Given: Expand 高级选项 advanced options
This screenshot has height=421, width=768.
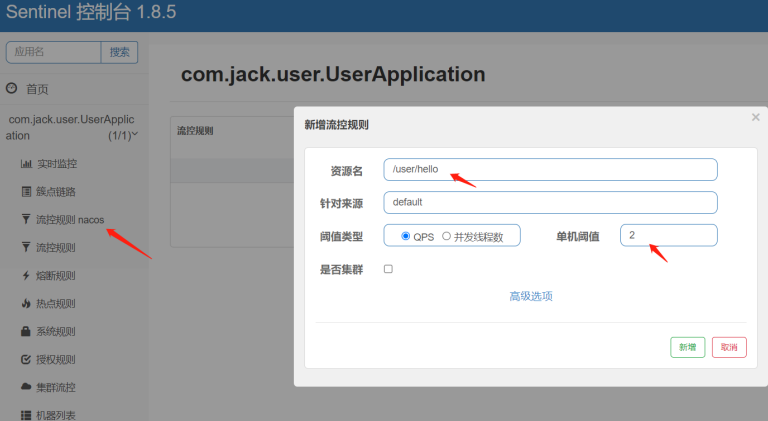Looking at the screenshot, I should (x=531, y=296).
